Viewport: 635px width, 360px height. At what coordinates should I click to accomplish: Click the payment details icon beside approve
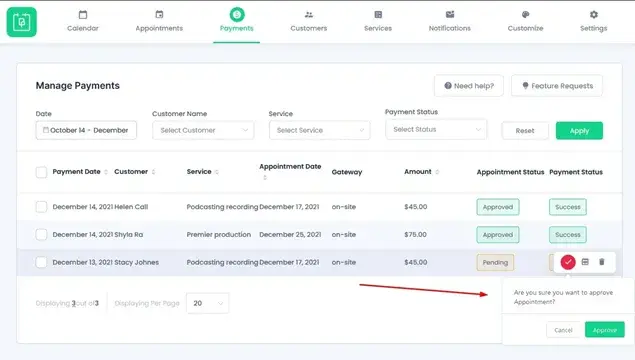pos(585,262)
